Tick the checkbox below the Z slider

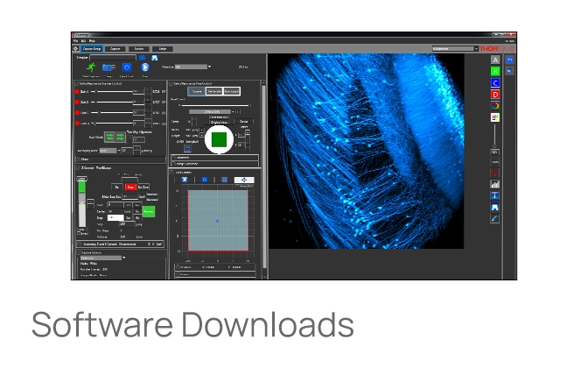pos(79,233)
